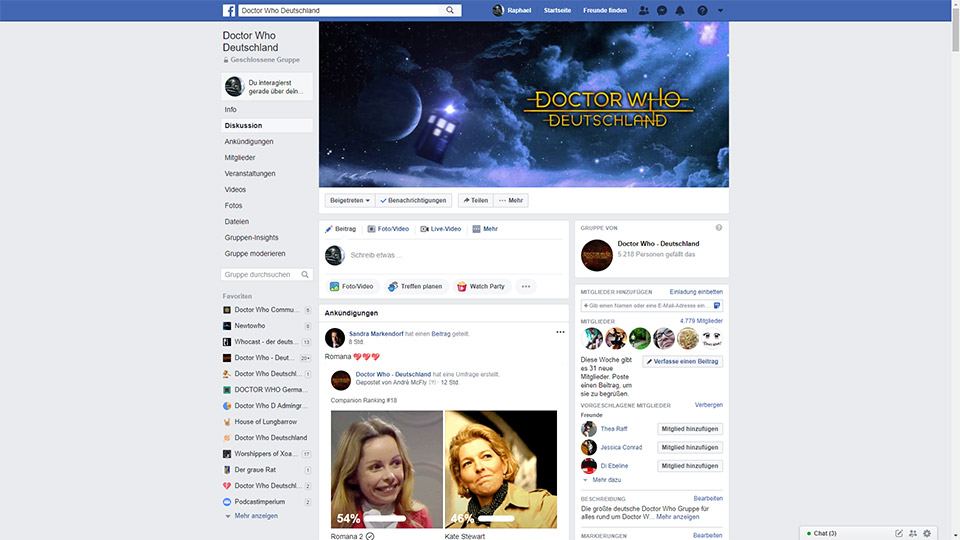Vote for Romana 2 poll option
Screen dimensions: 960x540
pos(370,536)
